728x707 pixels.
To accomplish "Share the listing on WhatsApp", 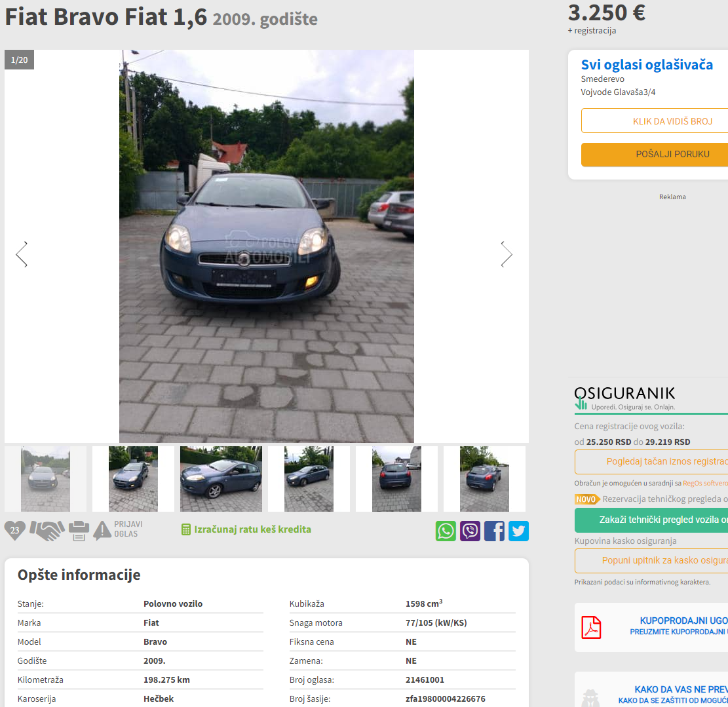I will tap(446, 531).
